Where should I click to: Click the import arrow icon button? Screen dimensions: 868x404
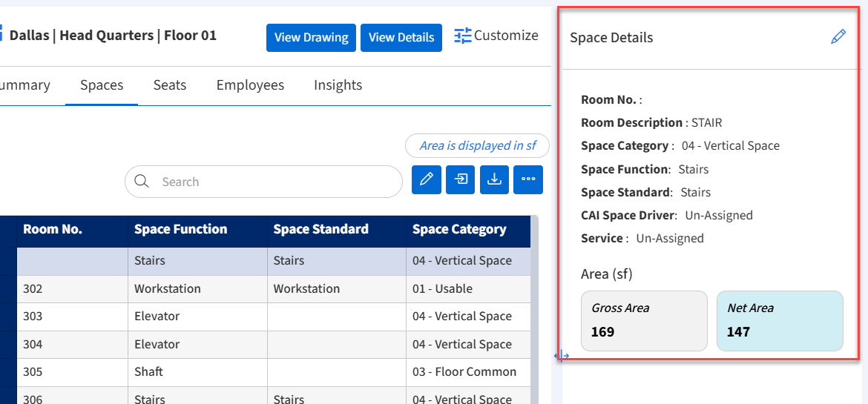click(x=461, y=179)
